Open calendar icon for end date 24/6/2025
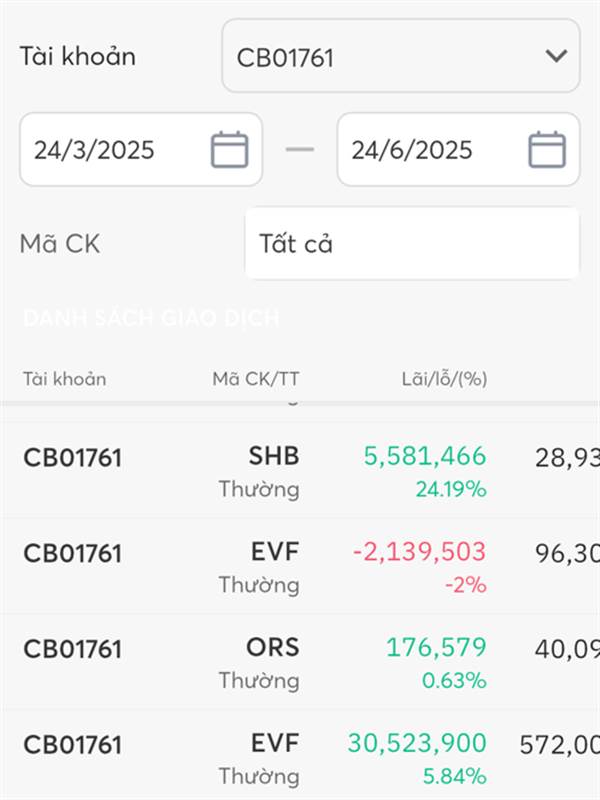Screen dimensions: 600x800 [547, 149]
